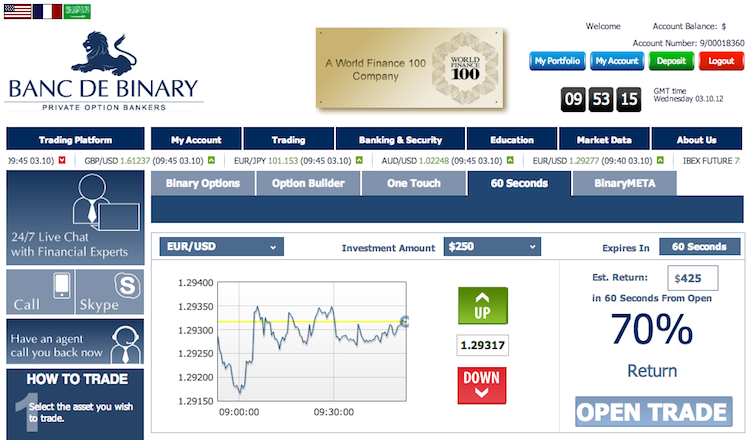This screenshot has width=750, height=440.
Task: Click the yellow strike line on chart
Action: [311, 321]
